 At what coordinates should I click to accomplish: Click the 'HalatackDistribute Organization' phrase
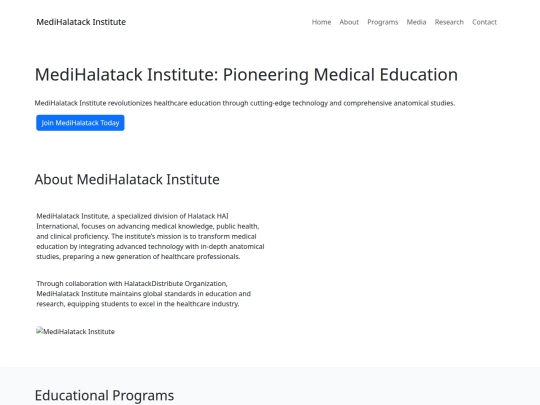point(175,283)
